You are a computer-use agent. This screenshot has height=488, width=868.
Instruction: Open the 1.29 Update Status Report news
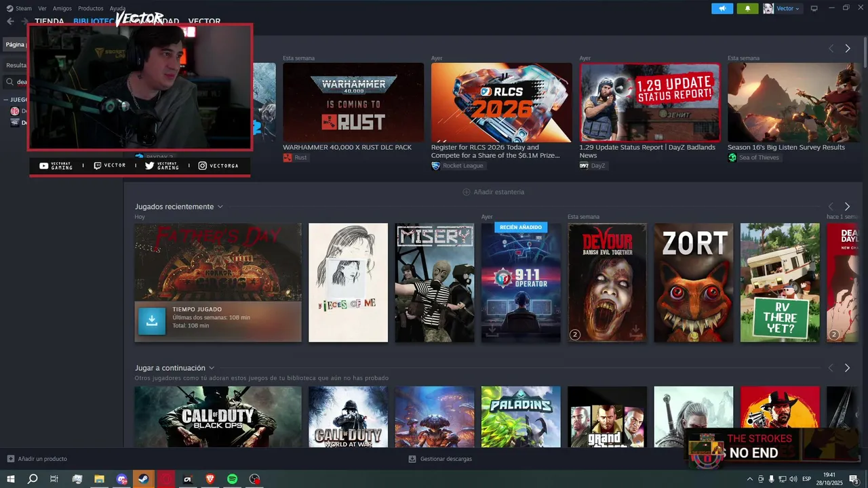[650, 102]
